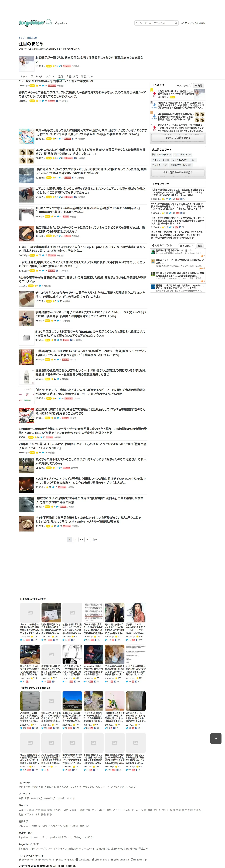Screen dimensions: 225x868
Task: Open the togetterjp Facebook account link
Action: tap(83, 860)
